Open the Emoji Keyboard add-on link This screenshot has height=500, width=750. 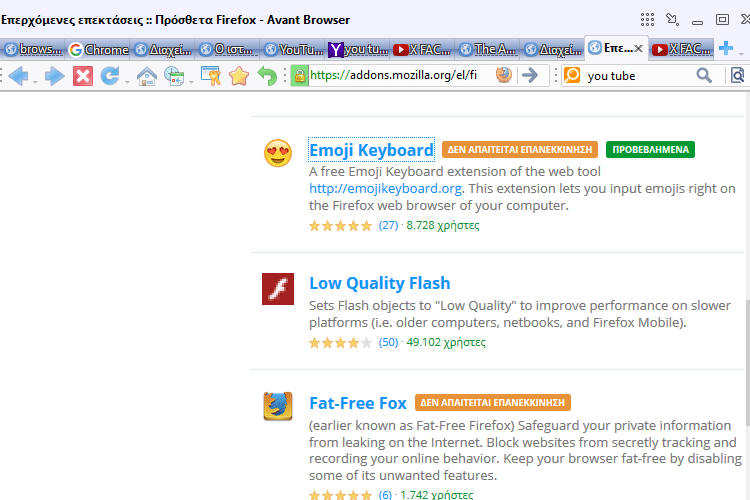(x=371, y=150)
